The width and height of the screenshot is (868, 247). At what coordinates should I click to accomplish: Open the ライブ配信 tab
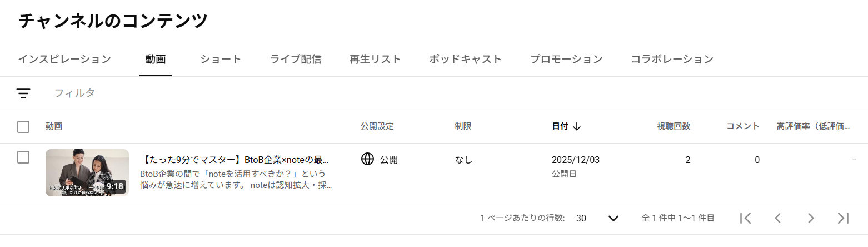(x=296, y=59)
